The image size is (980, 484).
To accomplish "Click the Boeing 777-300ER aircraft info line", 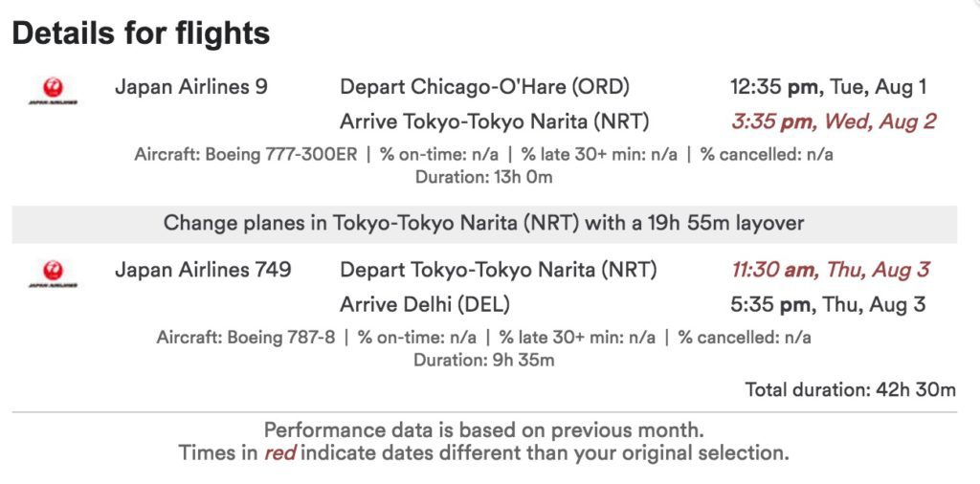I will [484, 154].
